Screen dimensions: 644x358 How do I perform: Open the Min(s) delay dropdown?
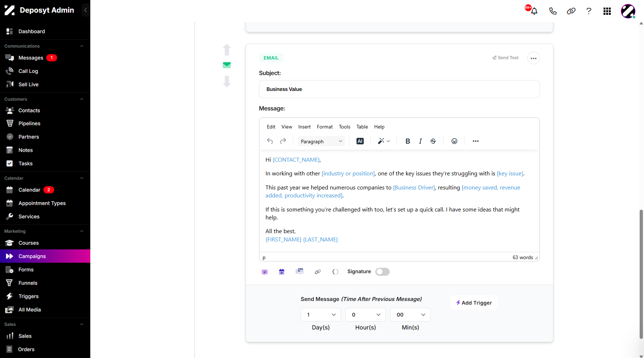[x=410, y=315]
